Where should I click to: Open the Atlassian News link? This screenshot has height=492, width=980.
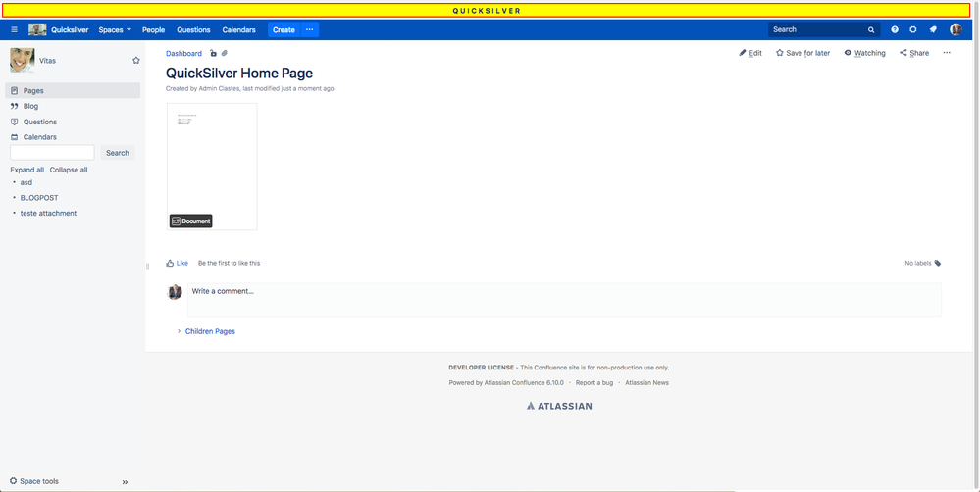tap(646, 383)
